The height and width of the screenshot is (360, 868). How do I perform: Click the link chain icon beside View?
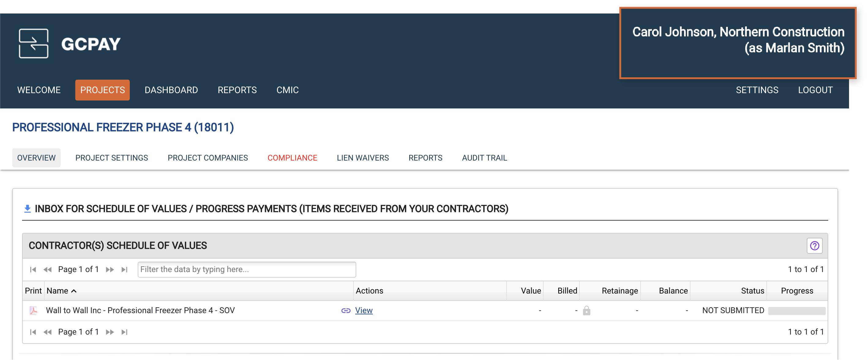pos(346,310)
